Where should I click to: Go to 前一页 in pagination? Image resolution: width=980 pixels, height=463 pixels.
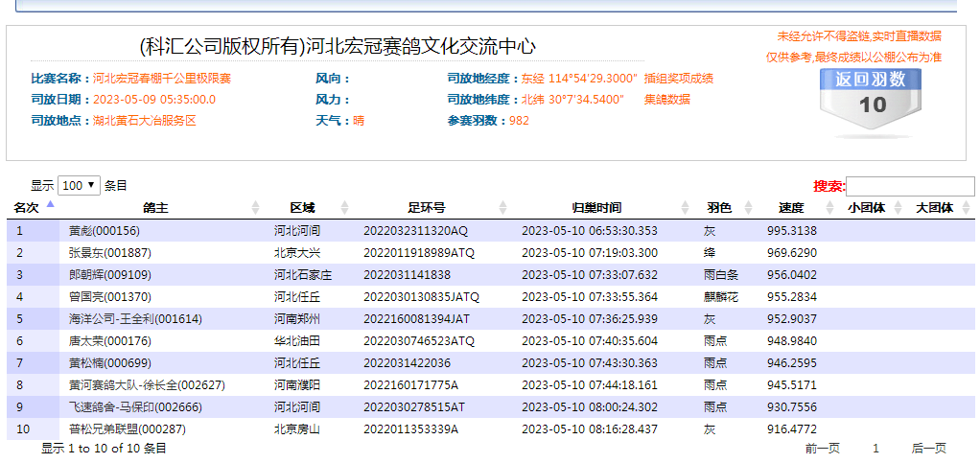(x=822, y=449)
